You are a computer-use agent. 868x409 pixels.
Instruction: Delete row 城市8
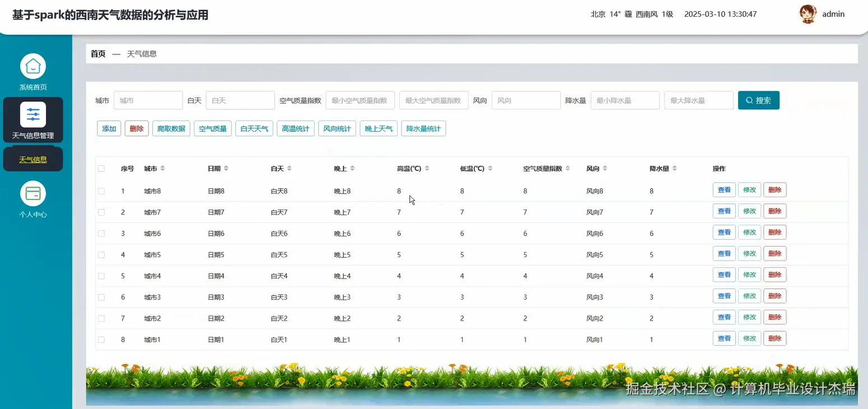point(775,190)
